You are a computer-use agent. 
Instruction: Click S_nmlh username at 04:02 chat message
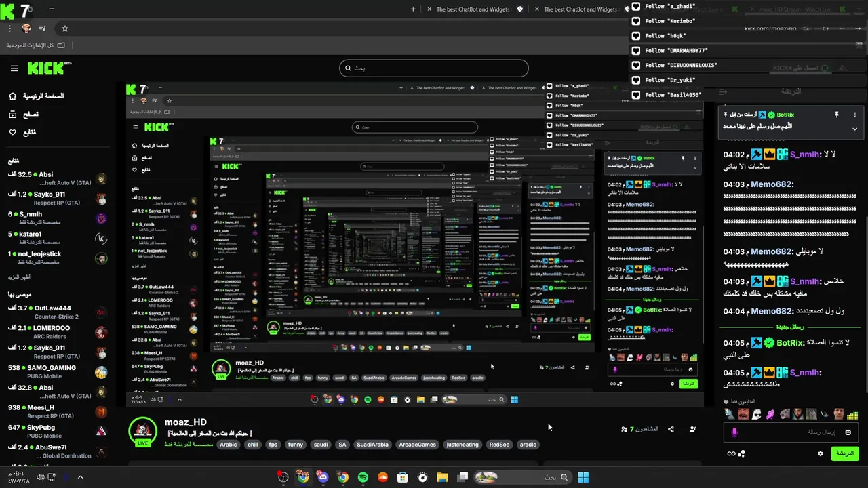[x=804, y=155]
